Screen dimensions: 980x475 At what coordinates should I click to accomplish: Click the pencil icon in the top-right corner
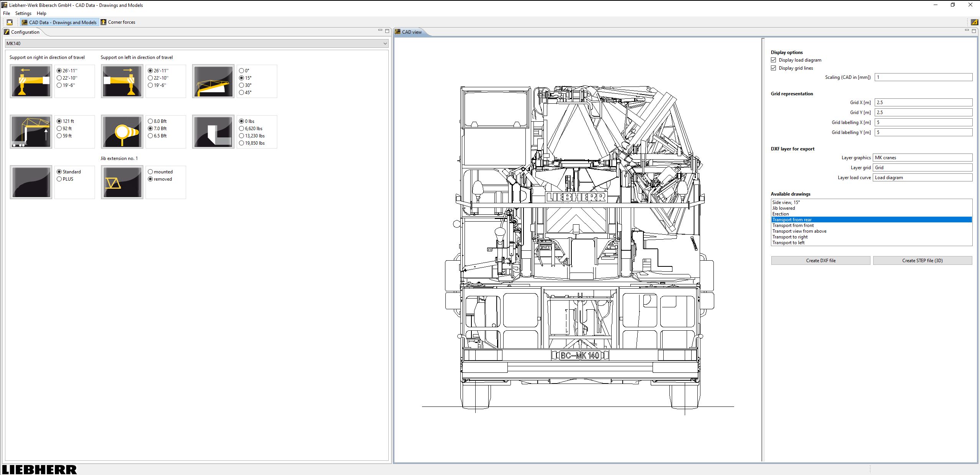[974, 22]
